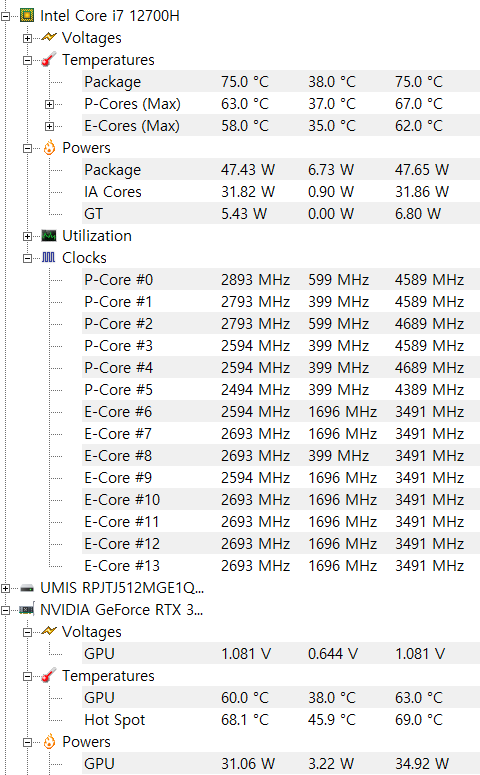Select the GPU temperature row label
Screen dimensions: 480x775
click(99, 697)
